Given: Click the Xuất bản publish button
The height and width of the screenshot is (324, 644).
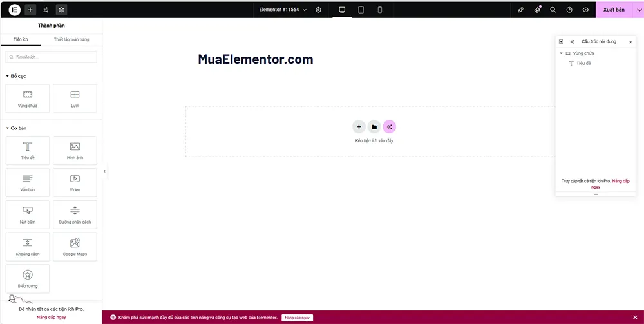Looking at the screenshot, I should click(x=614, y=10).
